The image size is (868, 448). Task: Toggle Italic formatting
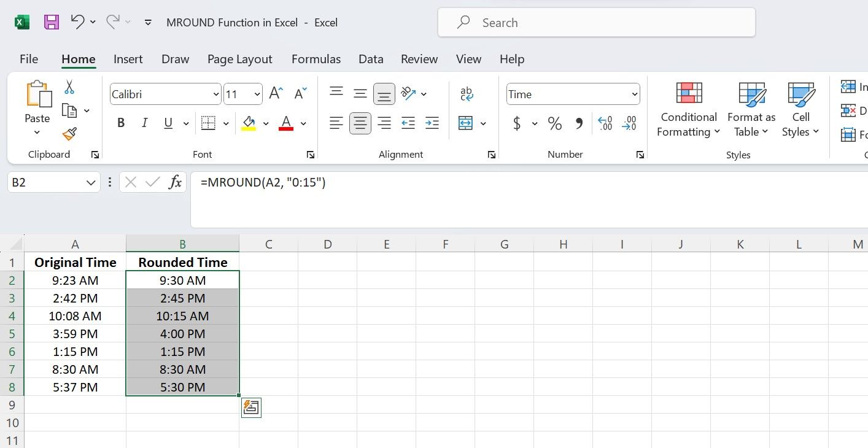(145, 123)
